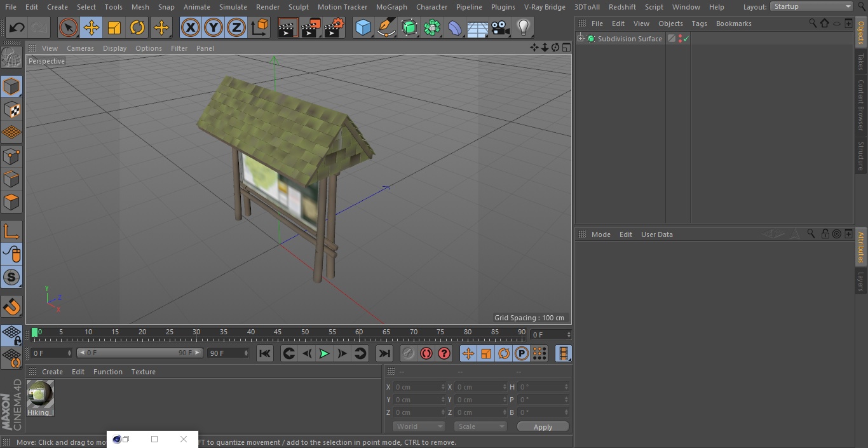
Task: Open the Layout dropdown showing Startup
Action: 812,6
